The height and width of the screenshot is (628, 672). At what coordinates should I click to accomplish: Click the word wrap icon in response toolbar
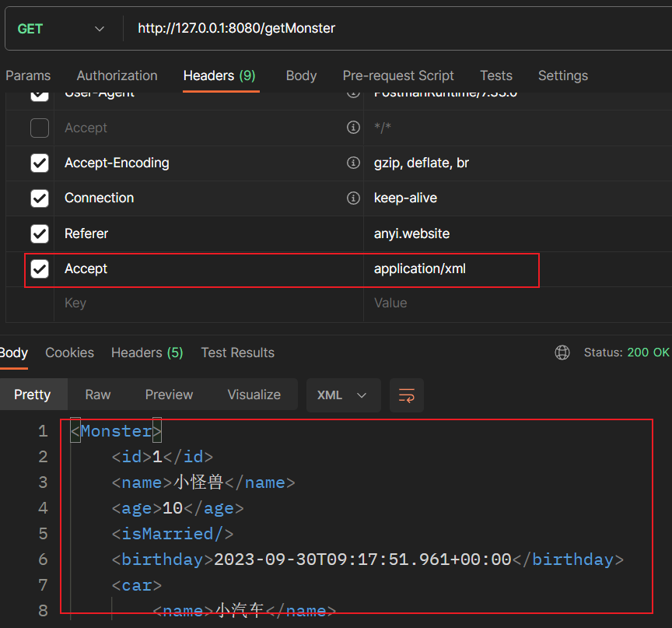pyautogui.click(x=407, y=395)
